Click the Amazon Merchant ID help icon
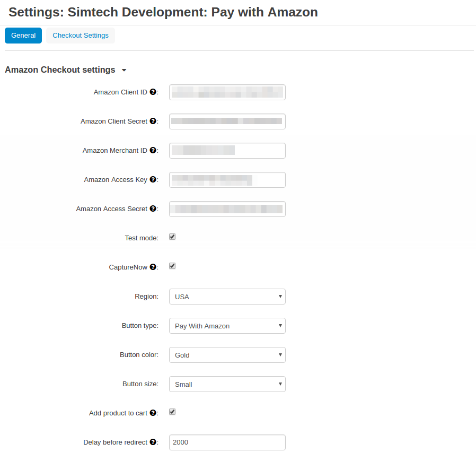 [153, 150]
